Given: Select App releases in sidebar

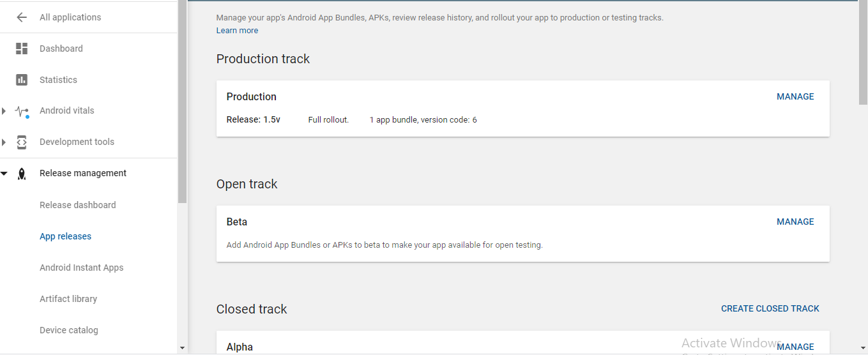Looking at the screenshot, I should point(65,236).
